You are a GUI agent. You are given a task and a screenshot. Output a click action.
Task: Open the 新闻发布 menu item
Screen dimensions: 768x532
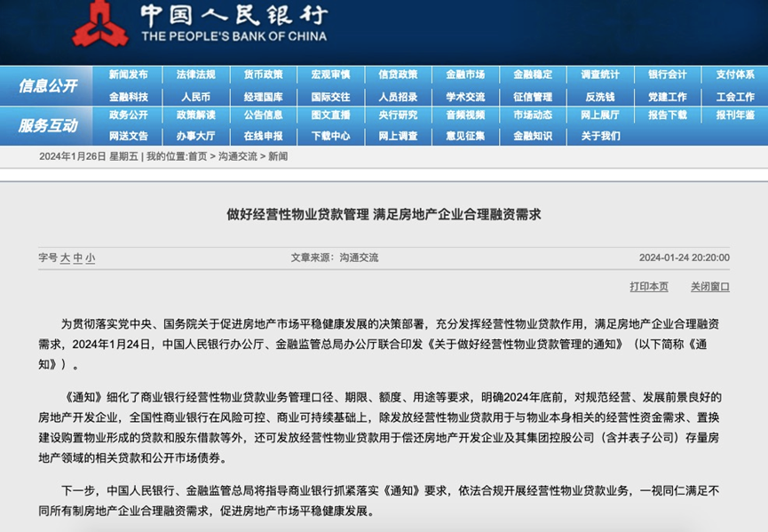(x=129, y=75)
